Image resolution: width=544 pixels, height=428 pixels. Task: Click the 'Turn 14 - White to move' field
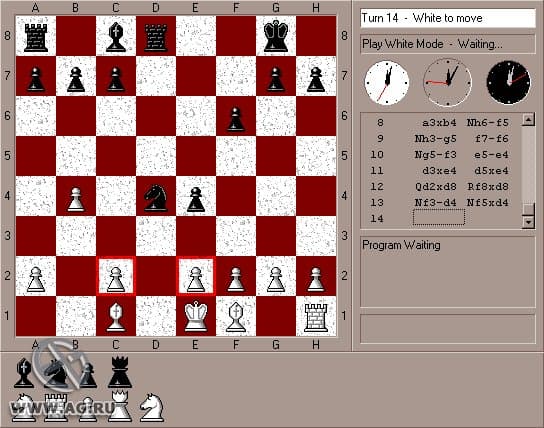[x=448, y=18]
